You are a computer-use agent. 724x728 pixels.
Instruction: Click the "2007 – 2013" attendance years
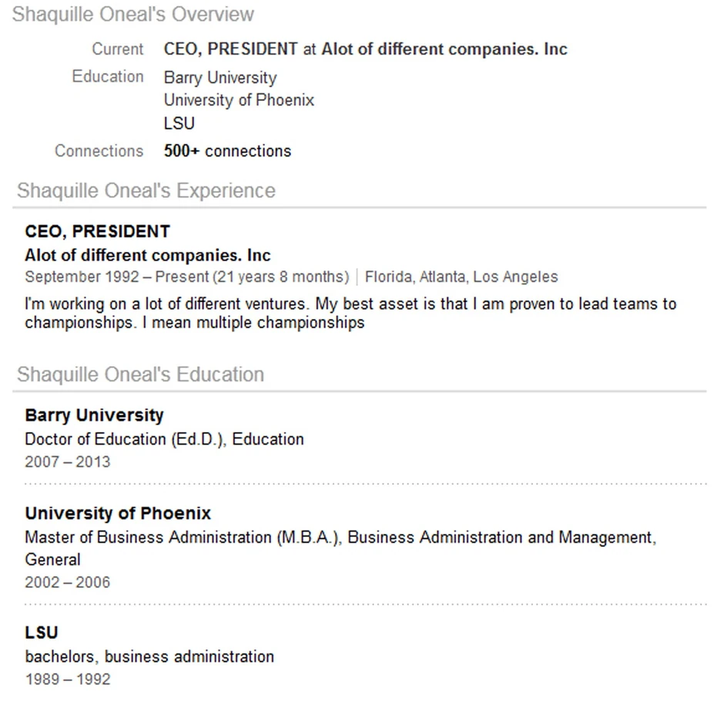[67, 462]
